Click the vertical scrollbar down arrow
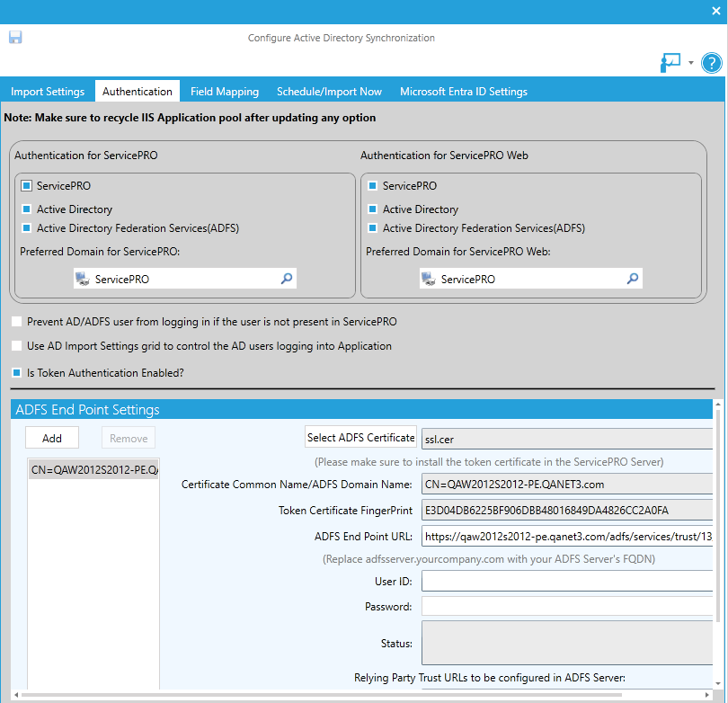Screen dimensions: 728x703 click(x=718, y=683)
